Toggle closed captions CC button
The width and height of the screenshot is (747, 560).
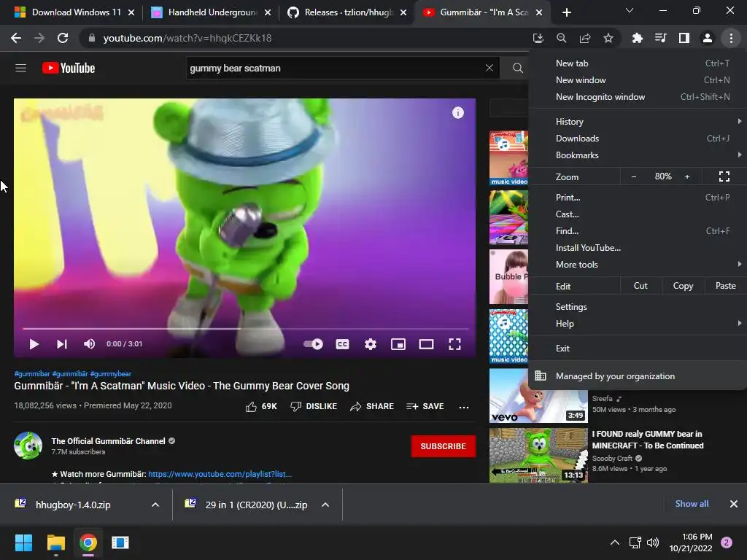click(343, 344)
